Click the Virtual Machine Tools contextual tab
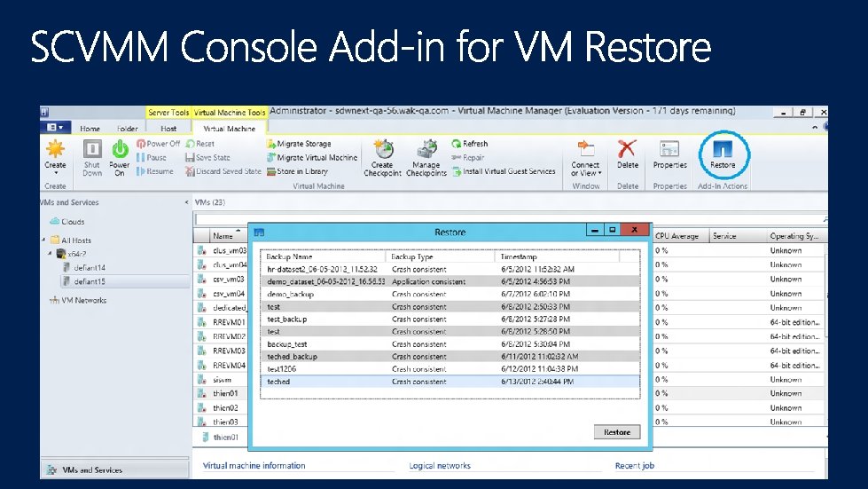This screenshot has height=489, width=868. point(229,113)
